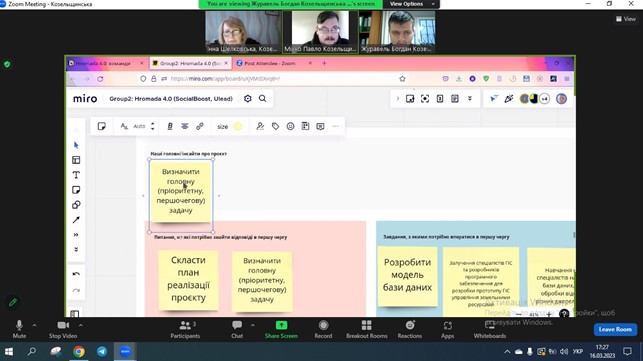Toggle collaborators' cursors icon

[494, 98]
